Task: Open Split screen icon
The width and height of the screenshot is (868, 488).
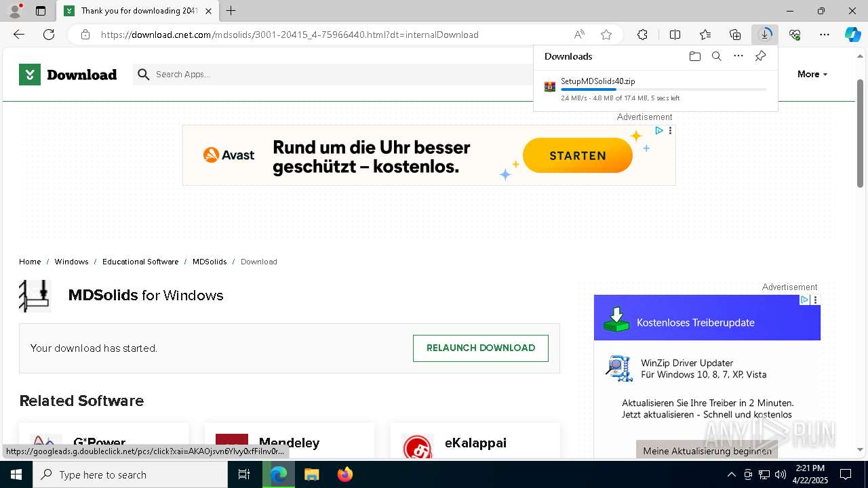Action: pyautogui.click(x=675, y=35)
